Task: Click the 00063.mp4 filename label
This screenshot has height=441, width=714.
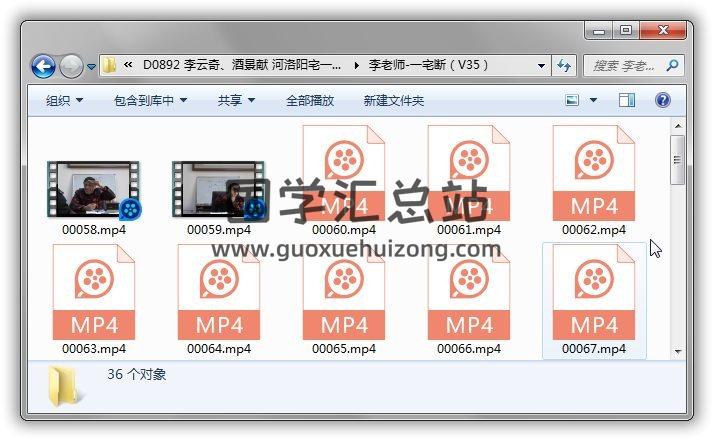Action: click(94, 349)
